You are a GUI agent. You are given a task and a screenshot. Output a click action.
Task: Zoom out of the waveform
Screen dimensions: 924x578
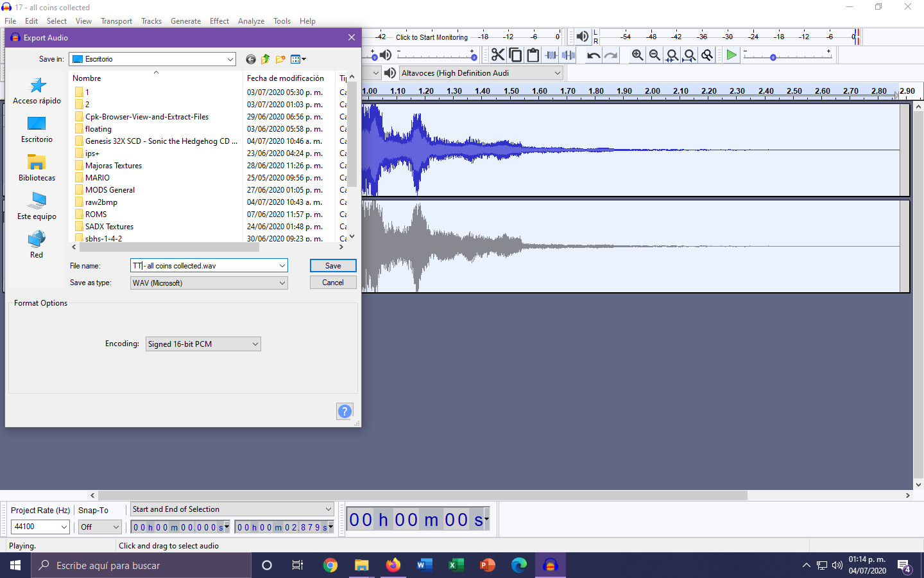[654, 55]
